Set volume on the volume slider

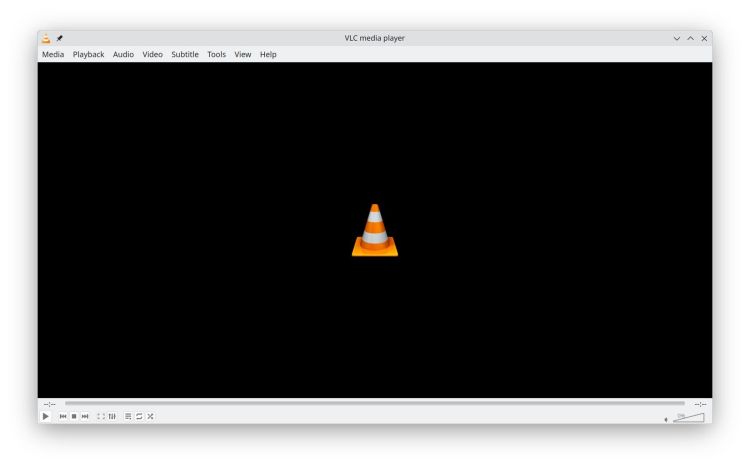tap(689, 416)
